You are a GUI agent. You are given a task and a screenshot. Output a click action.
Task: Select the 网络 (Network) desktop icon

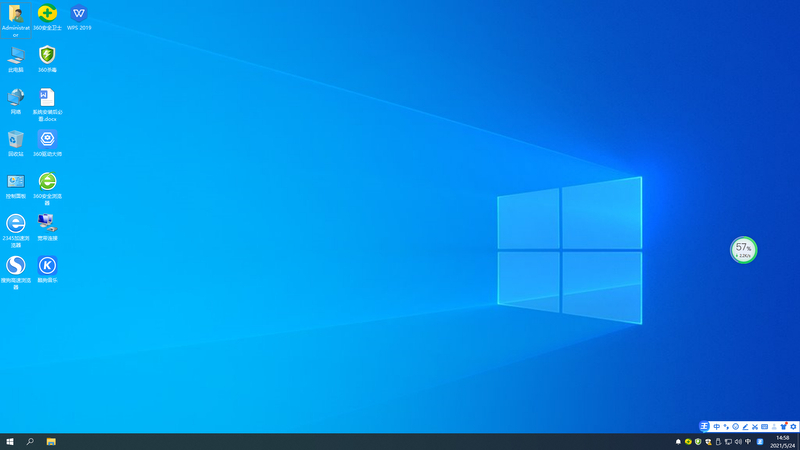pyautogui.click(x=16, y=102)
